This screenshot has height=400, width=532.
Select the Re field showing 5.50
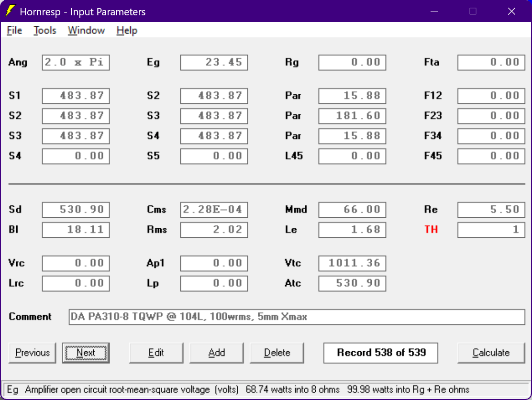[x=491, y=210]
